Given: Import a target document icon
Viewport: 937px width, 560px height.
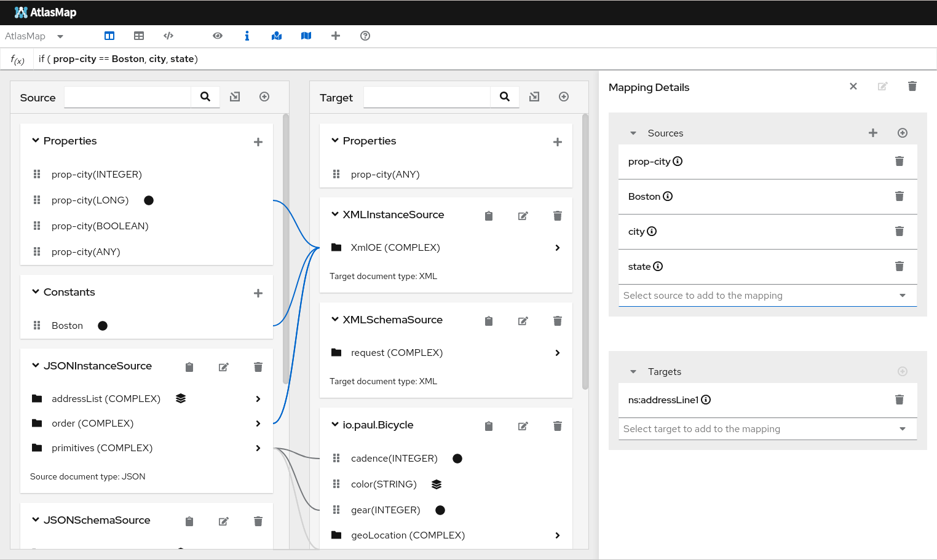Looking at the screenshot, I should click(x=534, y=97).
